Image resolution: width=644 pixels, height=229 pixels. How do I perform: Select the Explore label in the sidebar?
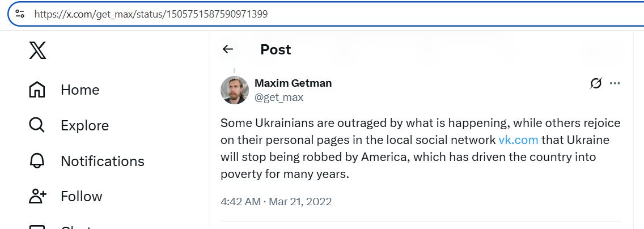pos(84,125)
